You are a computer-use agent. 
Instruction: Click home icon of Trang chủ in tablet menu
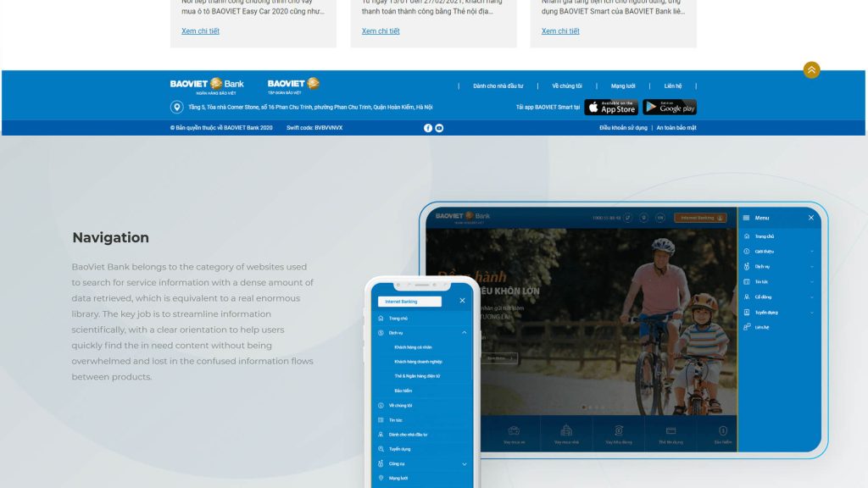747,236
